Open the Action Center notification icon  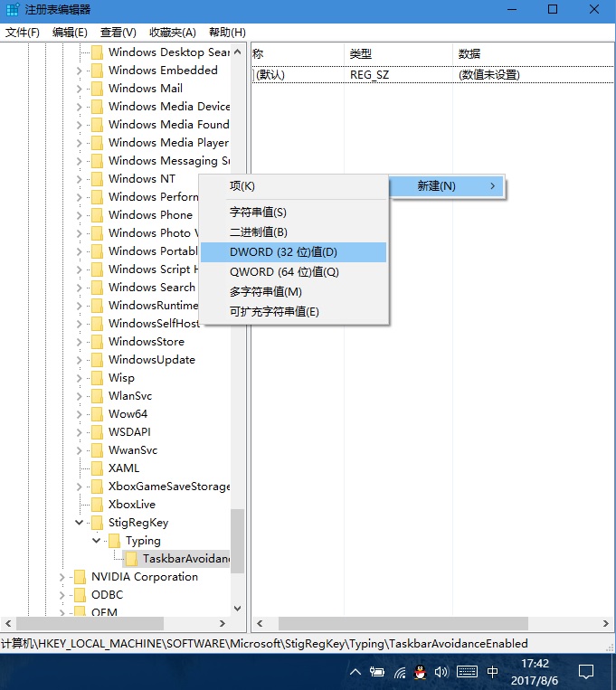pyautogui.click(x=586, y=672)
